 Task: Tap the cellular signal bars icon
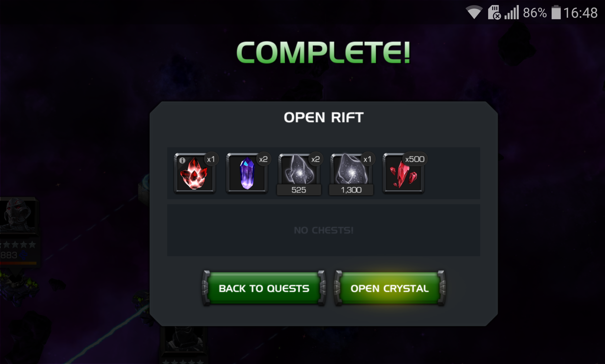512,12
